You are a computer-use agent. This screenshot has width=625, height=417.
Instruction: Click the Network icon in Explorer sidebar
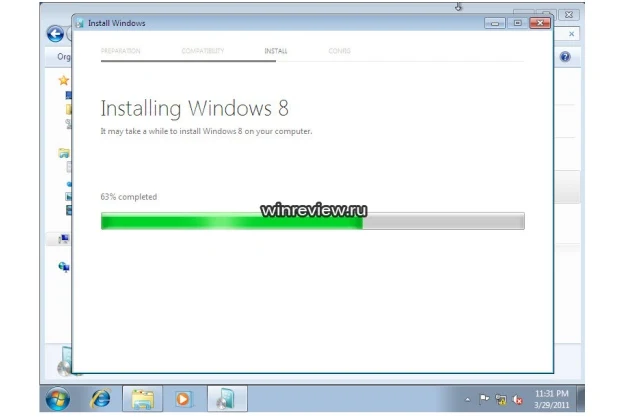tap(64, 267)
